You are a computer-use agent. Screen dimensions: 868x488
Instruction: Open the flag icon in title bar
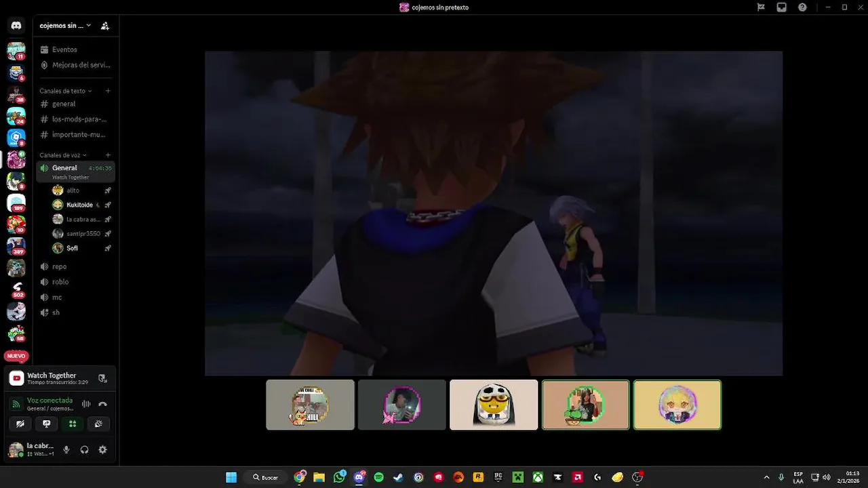(x=761, y=7)
